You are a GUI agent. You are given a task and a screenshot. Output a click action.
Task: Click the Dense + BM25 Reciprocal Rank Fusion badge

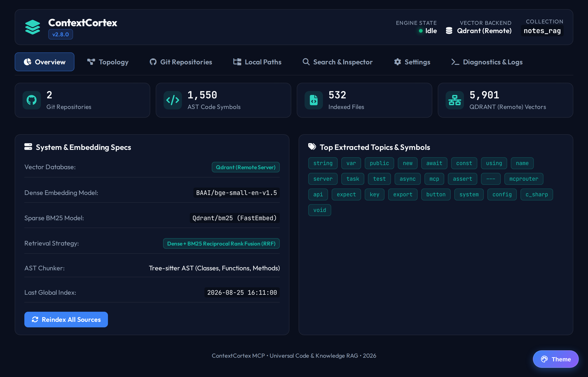pyautogui.click(x=221, y=244)
